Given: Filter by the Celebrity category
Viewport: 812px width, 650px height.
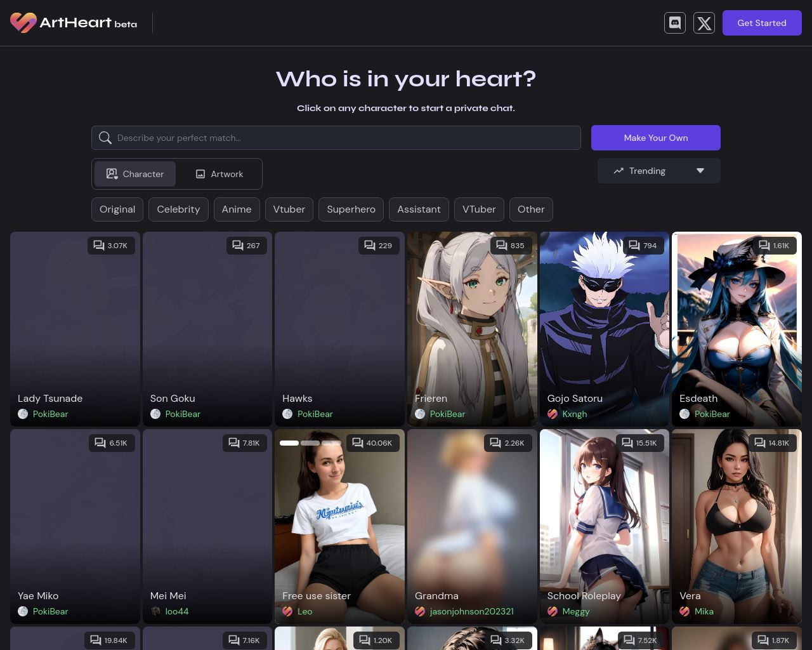Looking at the screenshot, I should coord(178,209).
